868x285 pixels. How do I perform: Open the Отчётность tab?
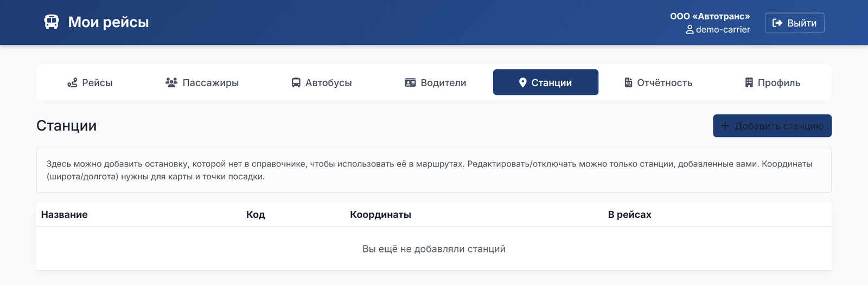point(658,82)
